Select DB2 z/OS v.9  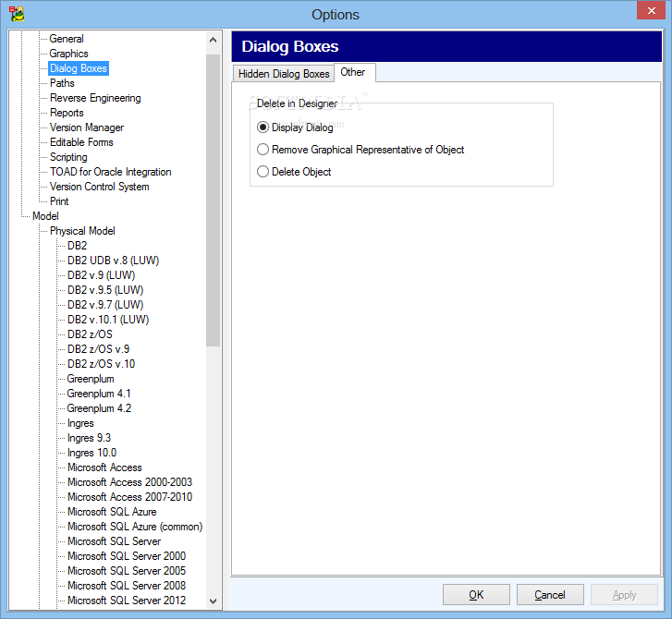(98, 349)
